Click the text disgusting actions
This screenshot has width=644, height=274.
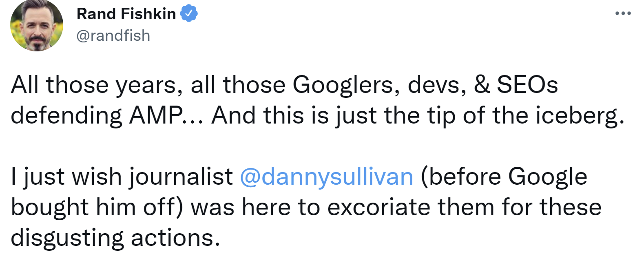point(115,236)
